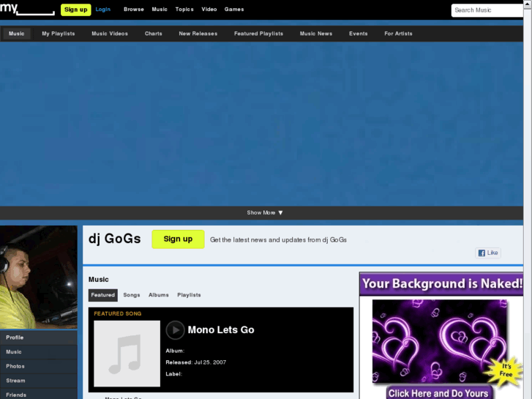Click the music note album art placeholder
532x399 pixels.
[x=127, y=354]
